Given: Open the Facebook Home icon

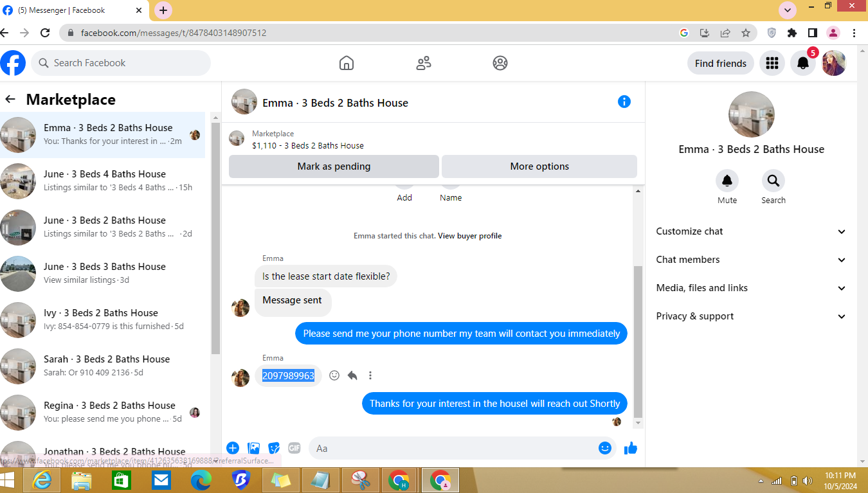Looking at the screenshot, I should pos(346,63).
